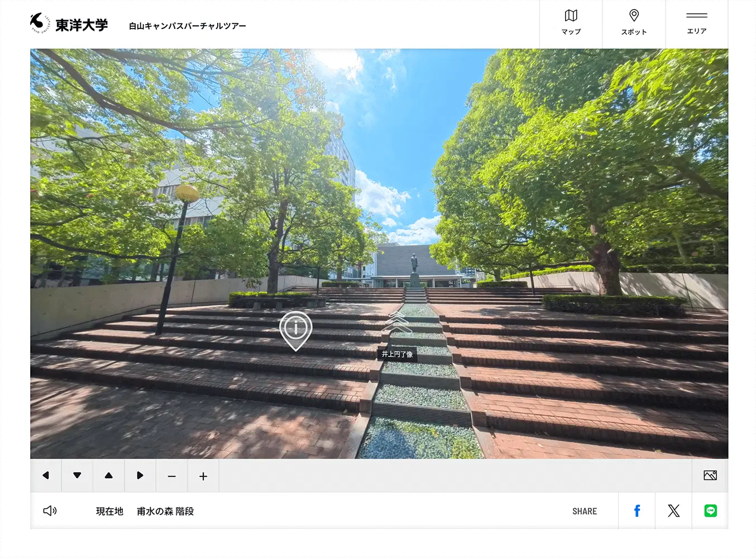The image size is (756, 558).
Task: Move forward using the chevron arrows hotspot
Action: (x=396, y=323)
